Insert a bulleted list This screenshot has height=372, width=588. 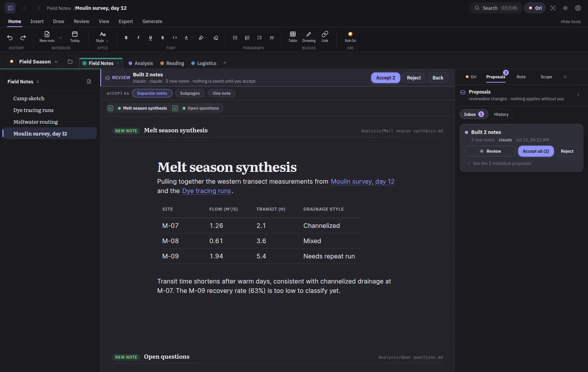coord(235,38)
